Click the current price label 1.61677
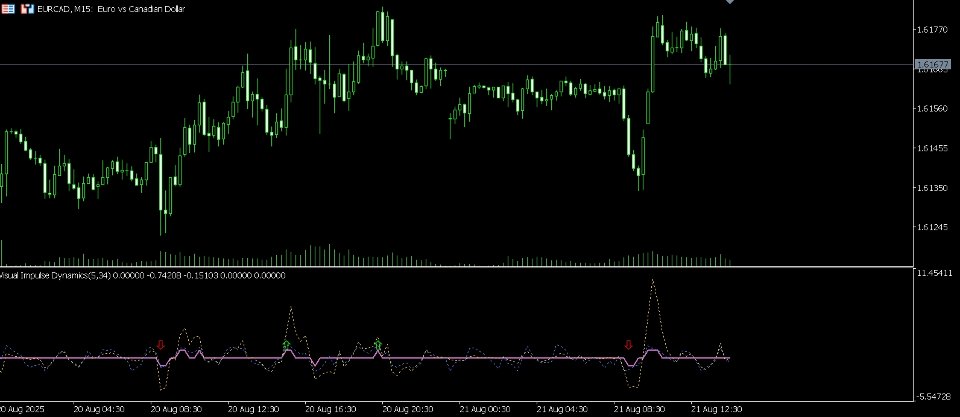The height and width of the screenshot is (417, 960). tap(932, 64)
